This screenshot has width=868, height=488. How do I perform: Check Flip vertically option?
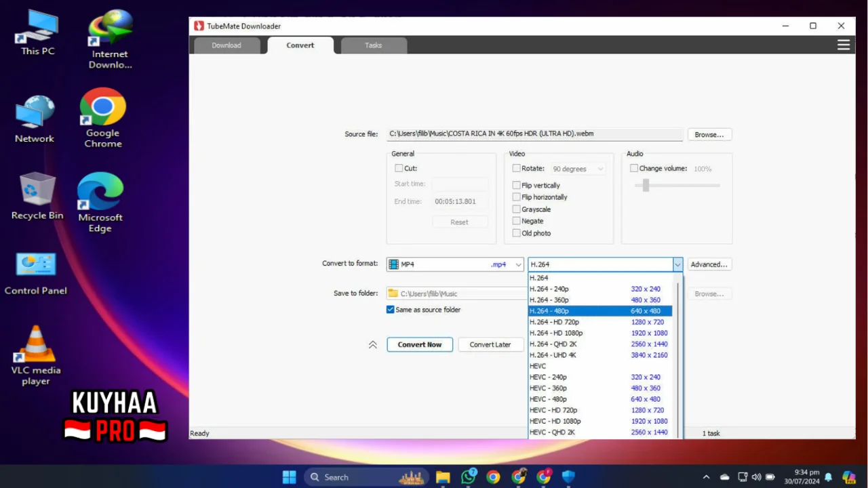click(517, 185)
